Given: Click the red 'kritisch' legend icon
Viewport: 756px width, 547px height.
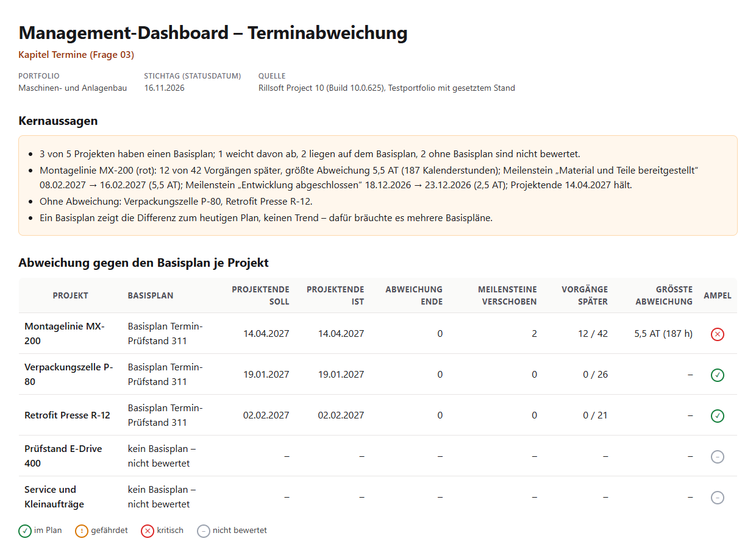Looking at the screenshot, I should tap(148, 531).
